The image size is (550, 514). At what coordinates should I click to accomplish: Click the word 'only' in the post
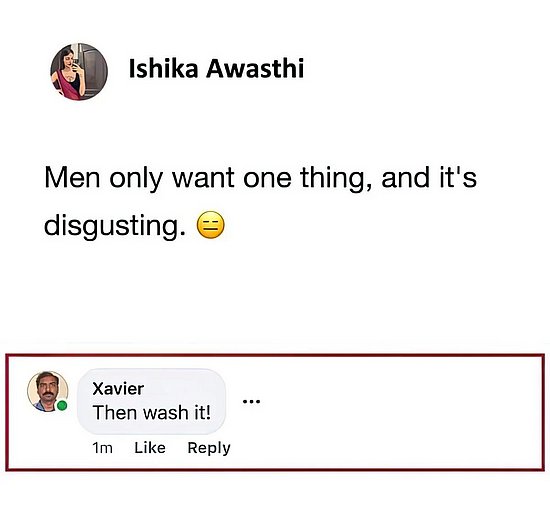[136, 179]
